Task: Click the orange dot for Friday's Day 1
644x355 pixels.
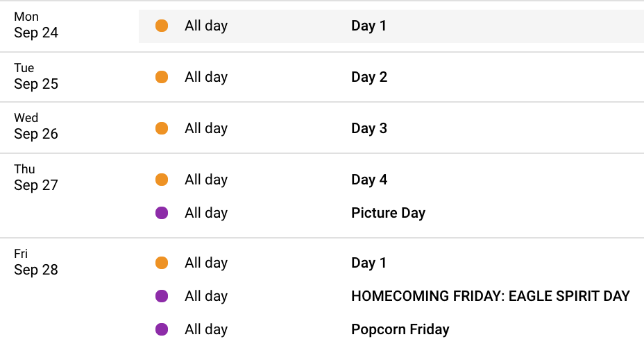Action: point(162,263)
